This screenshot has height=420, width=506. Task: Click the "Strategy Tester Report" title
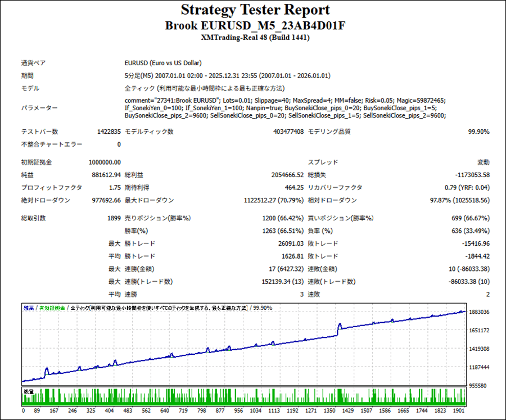point(255,10)
